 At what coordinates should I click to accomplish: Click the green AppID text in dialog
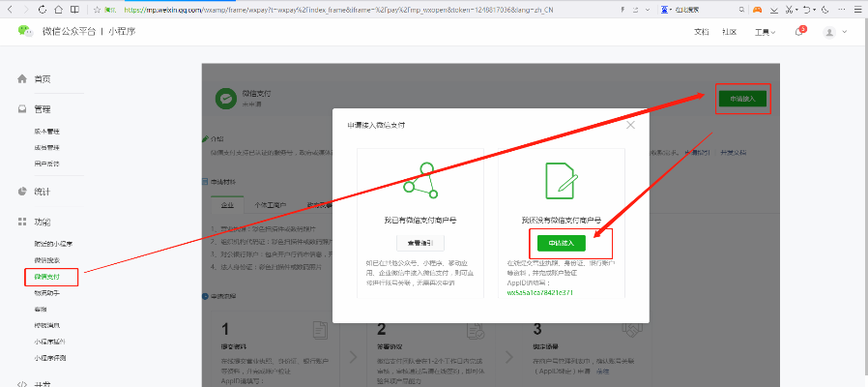coord(539,292)
